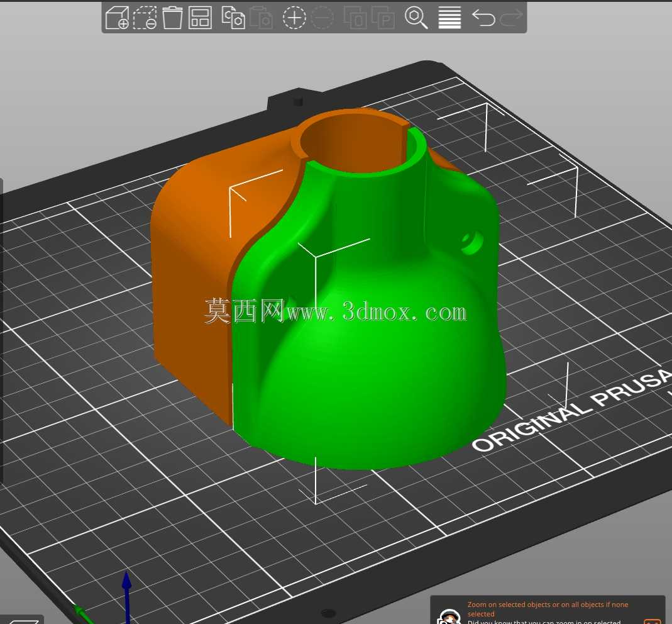Click the Copy objects icon
This screenshot has height=624, width=672.
[x=233, y=18]
